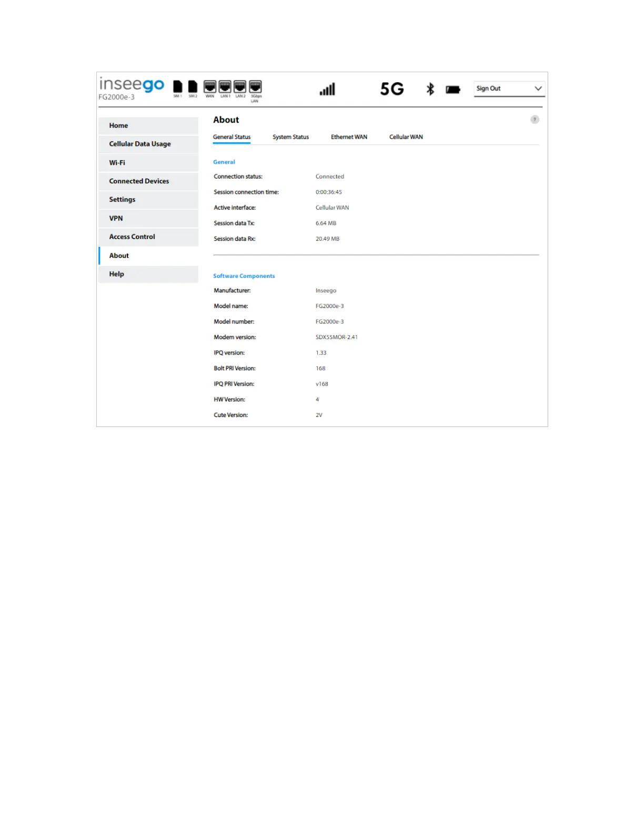Click the 5Gbps LAN port icon
The width and height of the screenshot is (644, 834).
255,87
